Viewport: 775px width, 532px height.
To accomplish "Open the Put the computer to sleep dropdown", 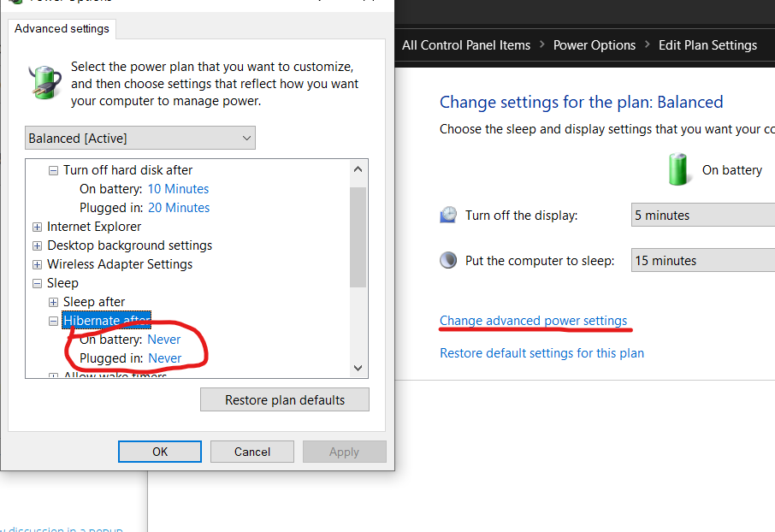I will [x=702, y=261].
